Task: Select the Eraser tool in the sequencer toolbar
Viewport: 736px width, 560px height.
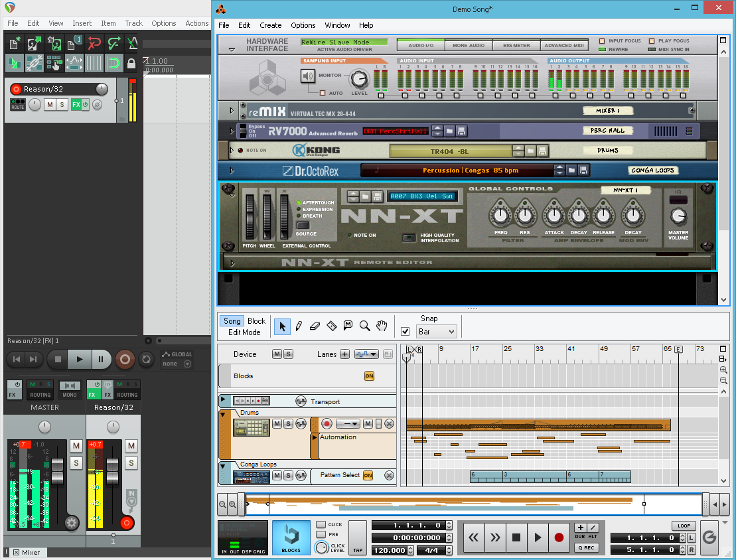Action: 315,326
